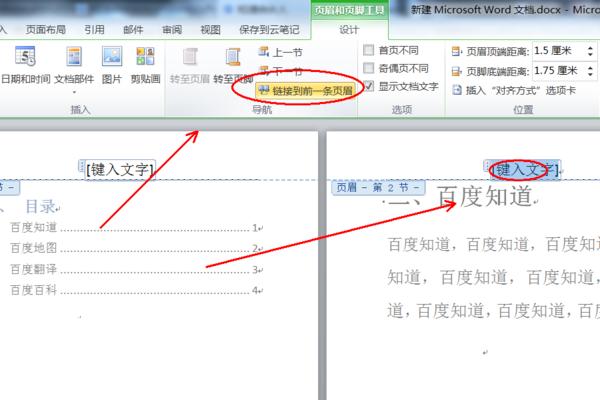This screenshot has height=400, width=600.
Task: Go to Header (转至页眉) icon
Action: tap(190, 57)
